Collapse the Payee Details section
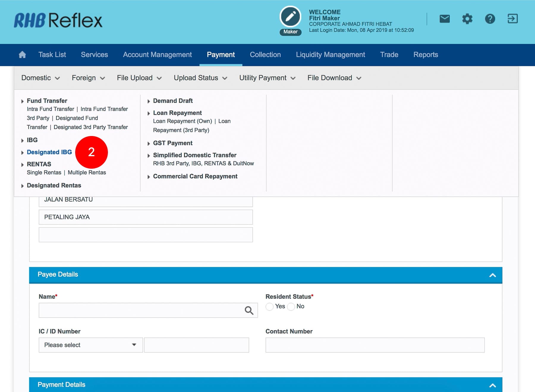 [x=492, y=275]
